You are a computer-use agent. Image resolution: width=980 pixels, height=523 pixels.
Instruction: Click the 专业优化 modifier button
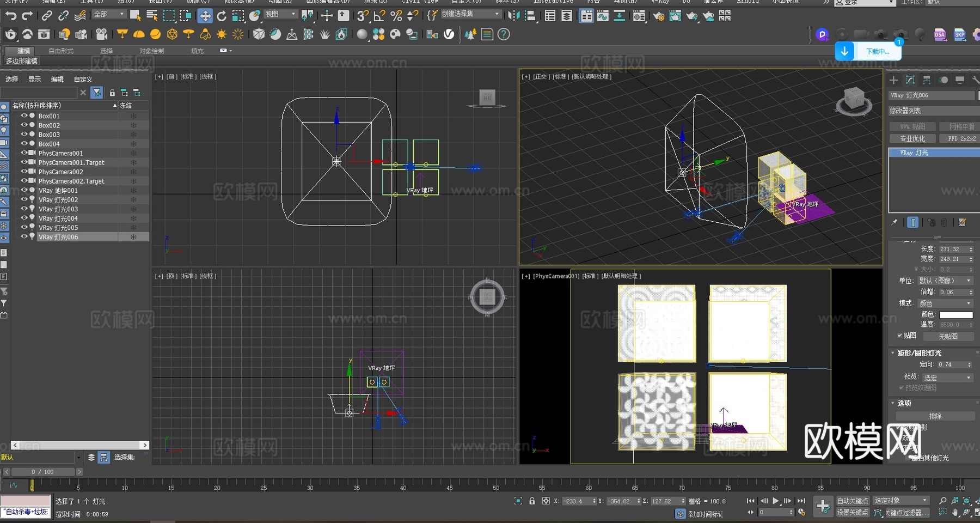(x=912, y=138)
